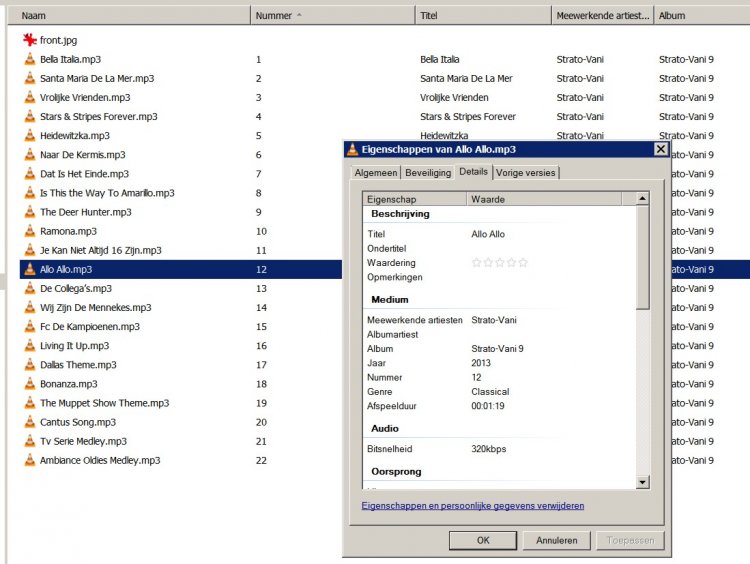Screen dimensions: 750x564
Task: Sort the list by Naam column header
Action: pos(130,16)
